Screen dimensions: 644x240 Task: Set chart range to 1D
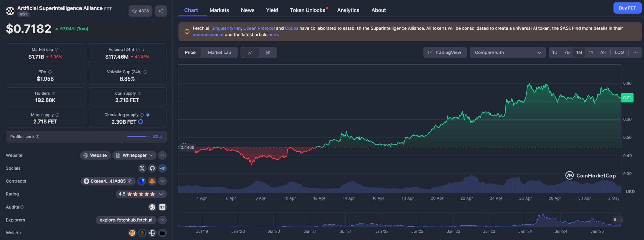pyautogui.click(x=555, y=52)
